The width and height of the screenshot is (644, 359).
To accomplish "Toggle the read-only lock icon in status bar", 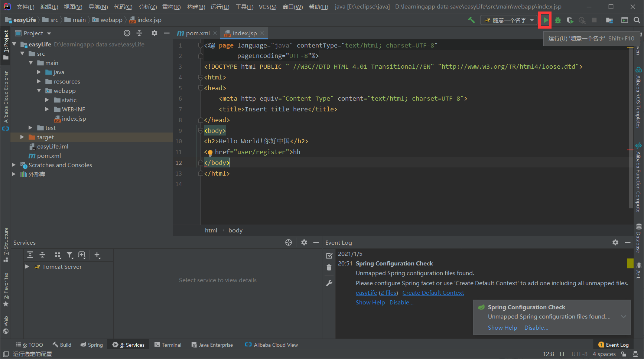I will click(624, 354).
